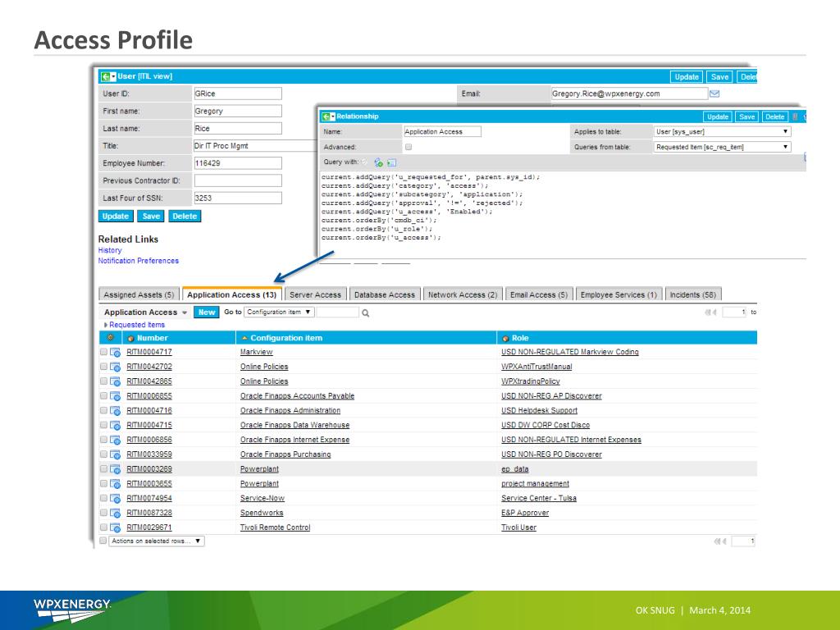
Task: Open dropdown arrow next to Relationship back button
Action: (333, 116)
